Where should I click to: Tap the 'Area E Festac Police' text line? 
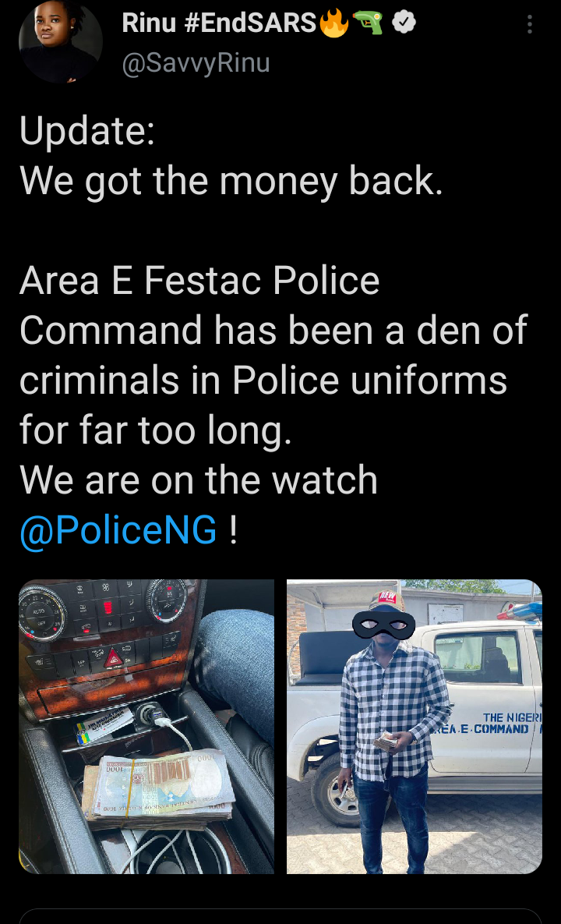[199, 280]
